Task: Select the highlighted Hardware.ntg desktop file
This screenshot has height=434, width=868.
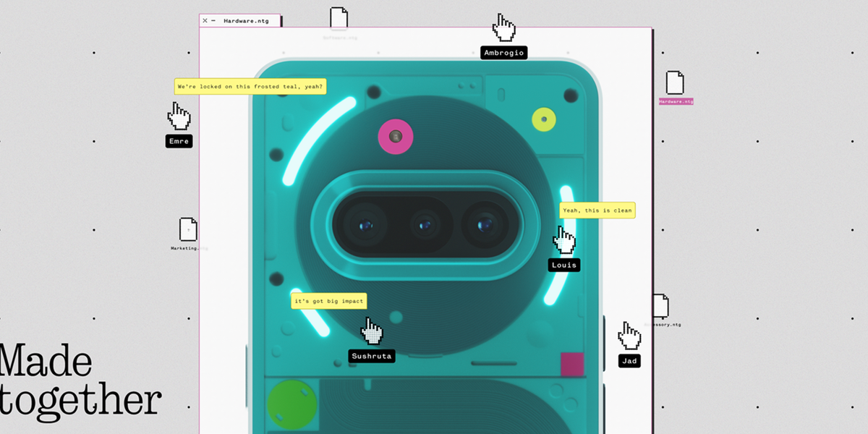Action: click(674, 83)
